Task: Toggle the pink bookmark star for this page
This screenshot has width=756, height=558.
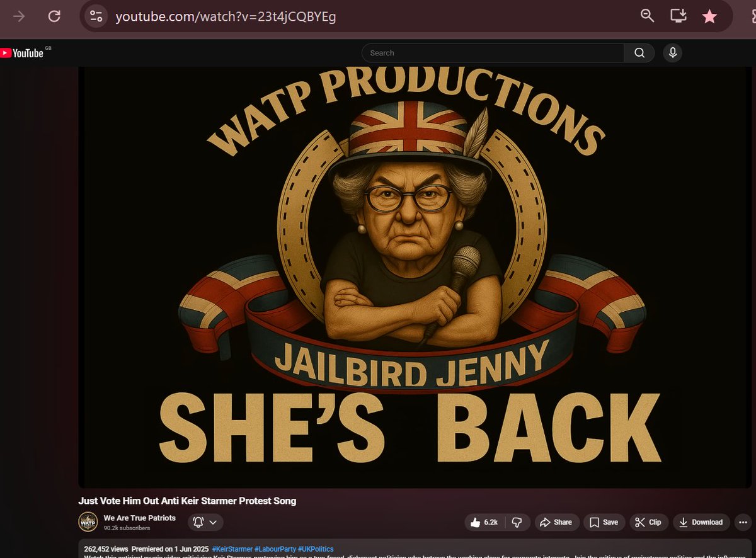Action: click(x=709, y=16)
